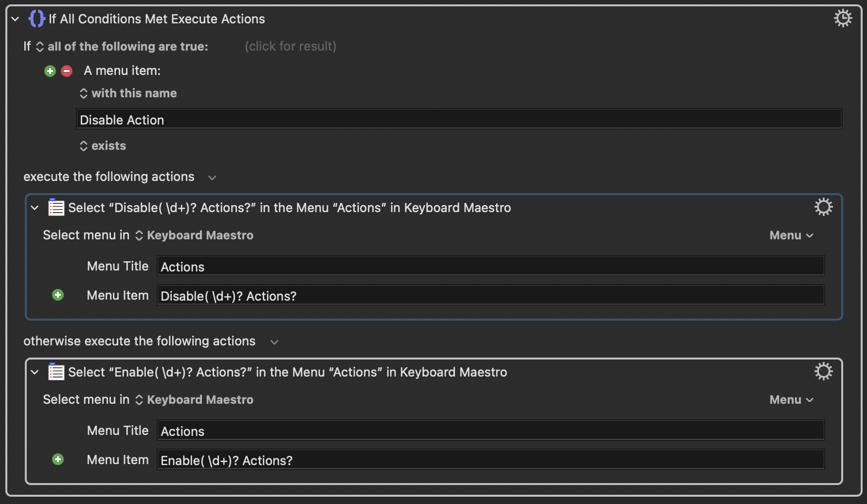The width and height of the screenshot is (867, 504).
Task: Open gear menu for Disable Actions menu action
Action: click(823, 207)
